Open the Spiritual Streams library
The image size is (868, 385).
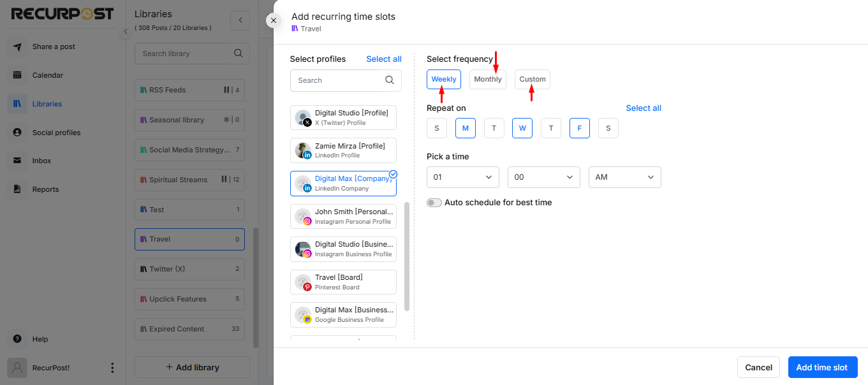189,180
